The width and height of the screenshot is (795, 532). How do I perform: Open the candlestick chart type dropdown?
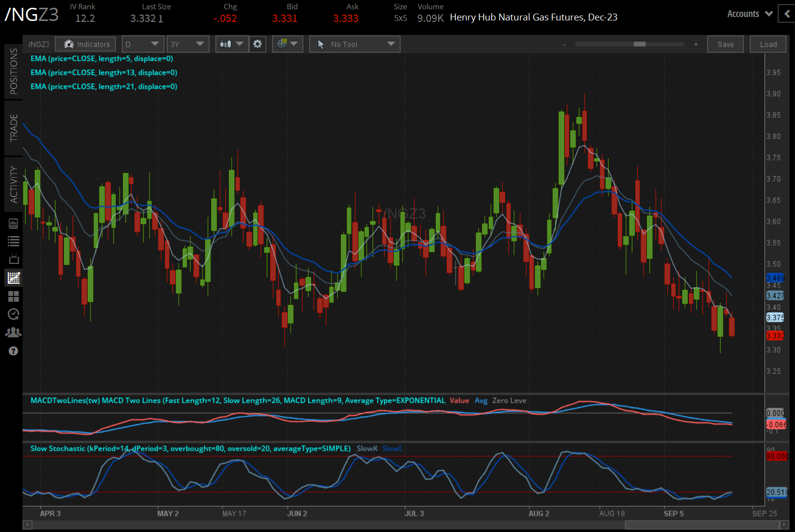[231, 44]
